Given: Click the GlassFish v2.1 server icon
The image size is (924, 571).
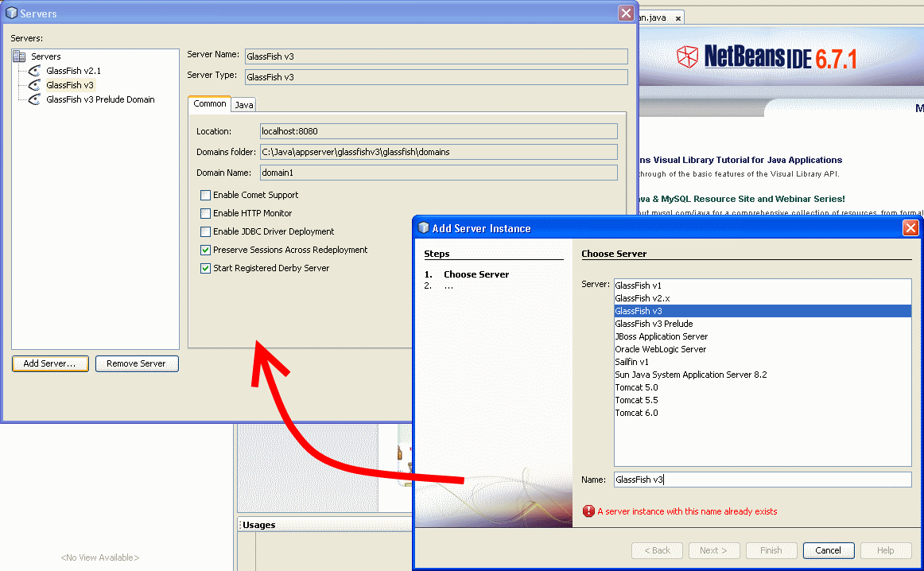Looking at the screenshot, I should tap(33, 70).
